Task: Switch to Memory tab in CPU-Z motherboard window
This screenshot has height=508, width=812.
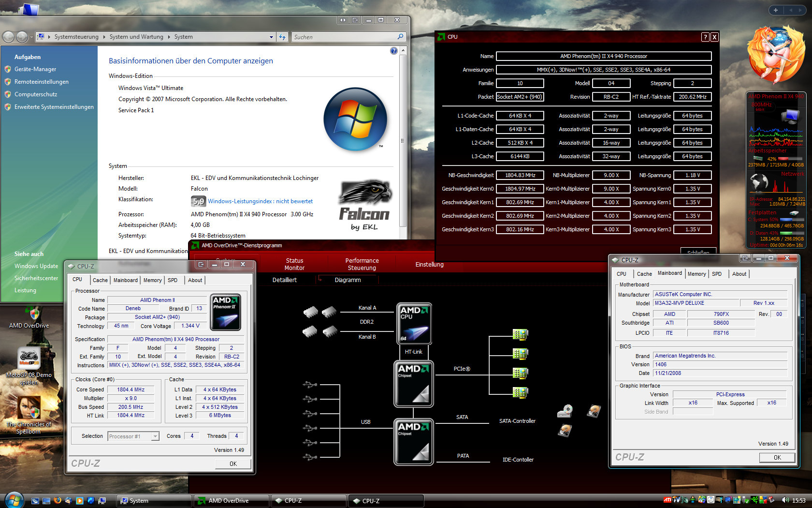Action: 696,274
